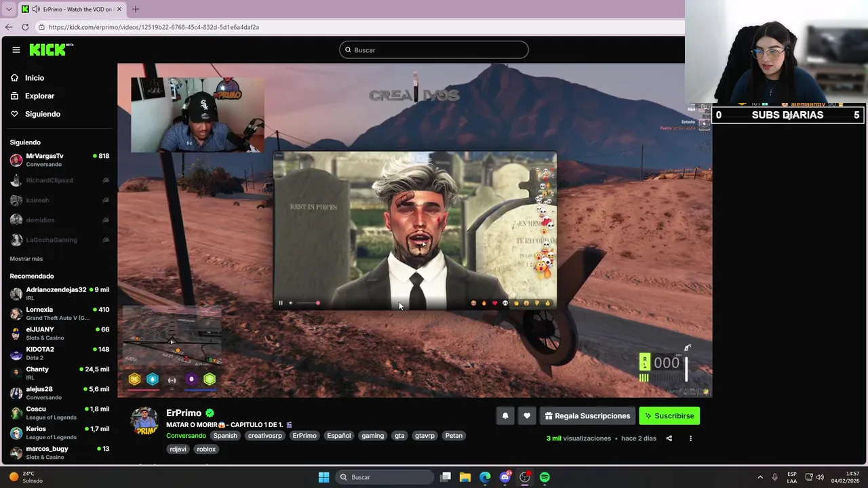Viewport: 868px width, 488px height.
Task: Open Microsoft Edge from the taskbar
Action: (x=485, y=477)
